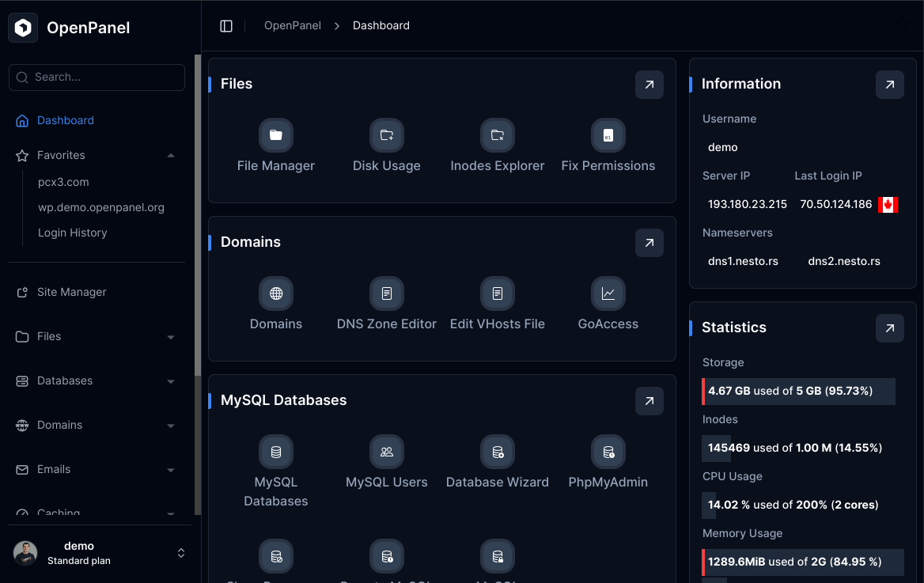Click the demo user avatar
The height and width of the screenshot is (583, 924).
click(25, 553)
